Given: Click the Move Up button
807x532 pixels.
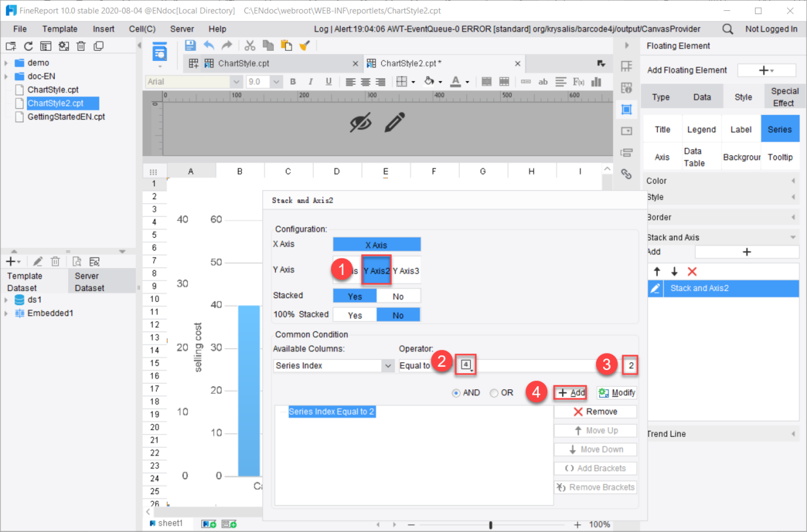Looking at the screenshot, I should (x=595, y=430).
